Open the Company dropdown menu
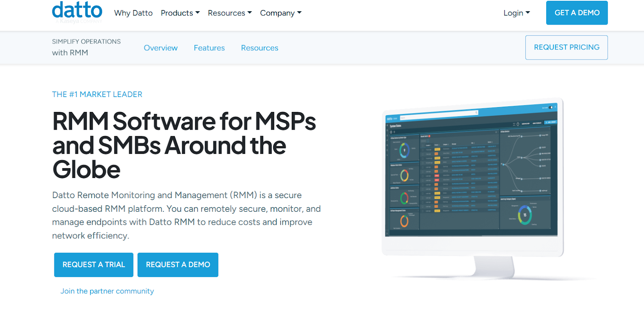 (281, 13)
